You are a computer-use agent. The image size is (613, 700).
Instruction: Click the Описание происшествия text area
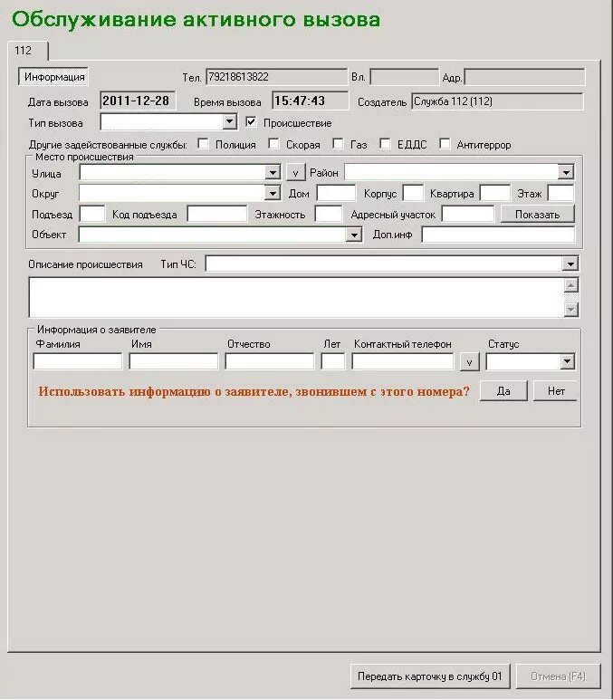297,297
